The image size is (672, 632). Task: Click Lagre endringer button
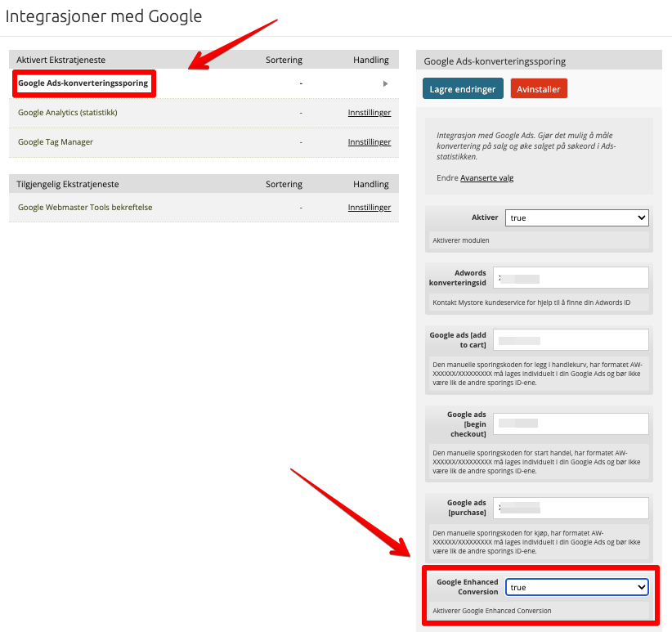(463, 88)
